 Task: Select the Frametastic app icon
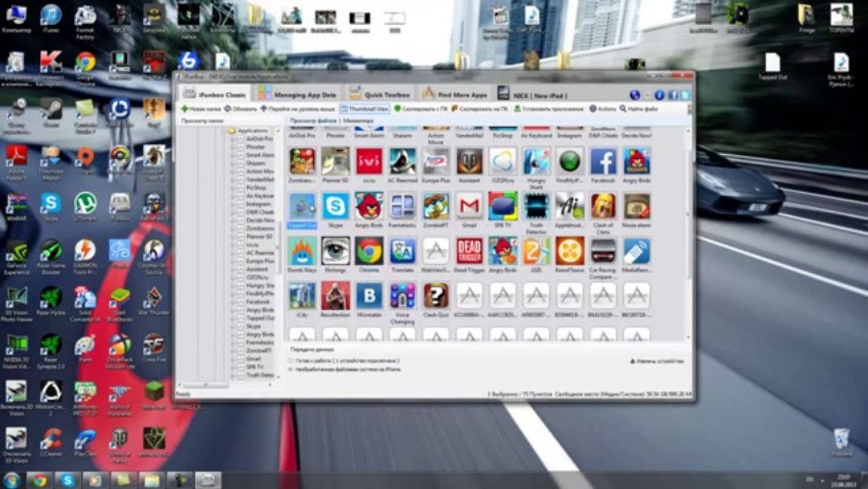coord(402,206)
